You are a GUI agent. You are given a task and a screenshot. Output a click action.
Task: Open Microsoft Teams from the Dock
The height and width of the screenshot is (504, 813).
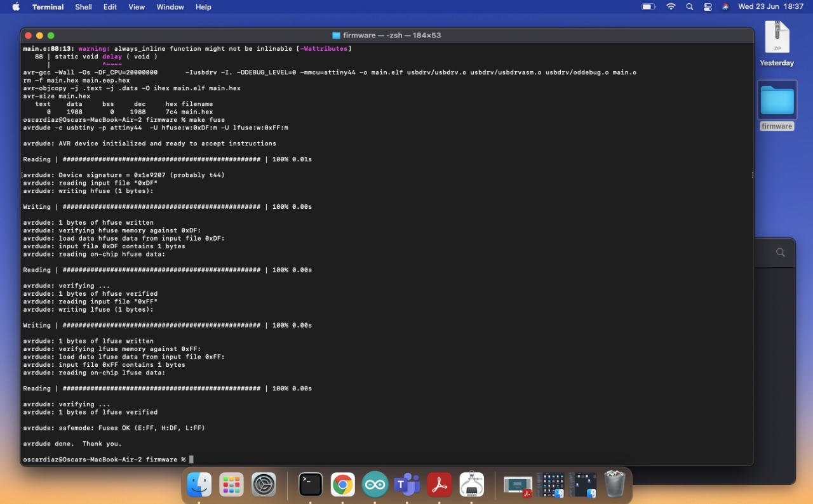pos(407,486)
